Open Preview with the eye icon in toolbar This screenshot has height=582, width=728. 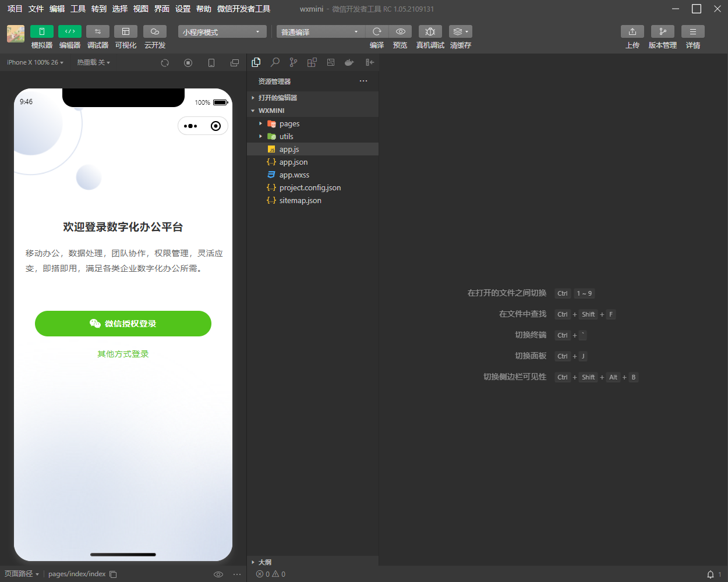[400, 31]
